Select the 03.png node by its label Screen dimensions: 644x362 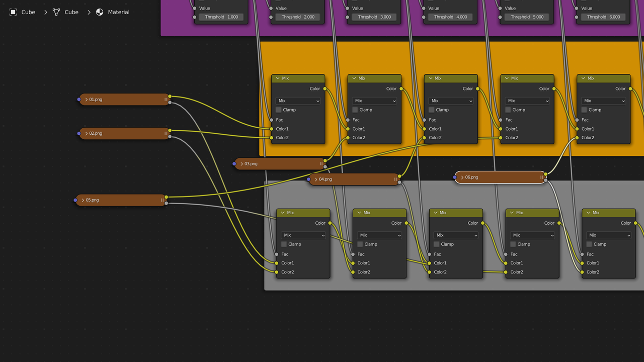[251, 164]
